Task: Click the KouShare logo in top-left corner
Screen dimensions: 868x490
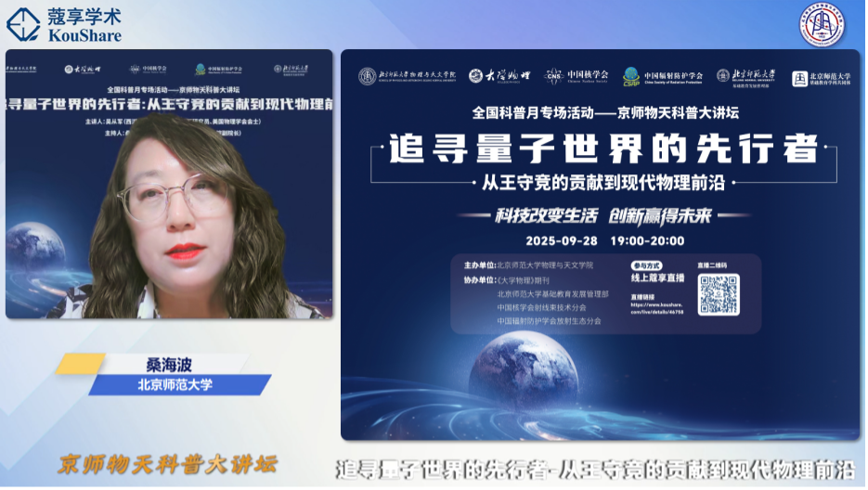Action: [x=63, y=24]
